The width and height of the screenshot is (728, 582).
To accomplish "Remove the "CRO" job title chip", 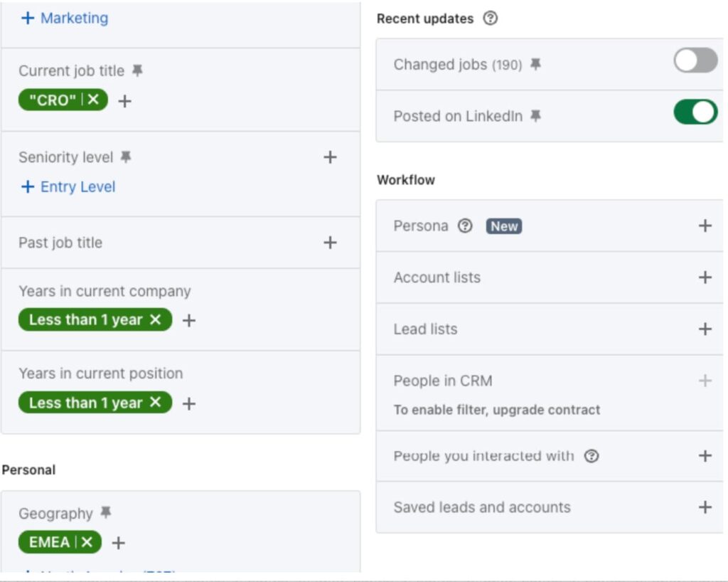I will 93,100.
